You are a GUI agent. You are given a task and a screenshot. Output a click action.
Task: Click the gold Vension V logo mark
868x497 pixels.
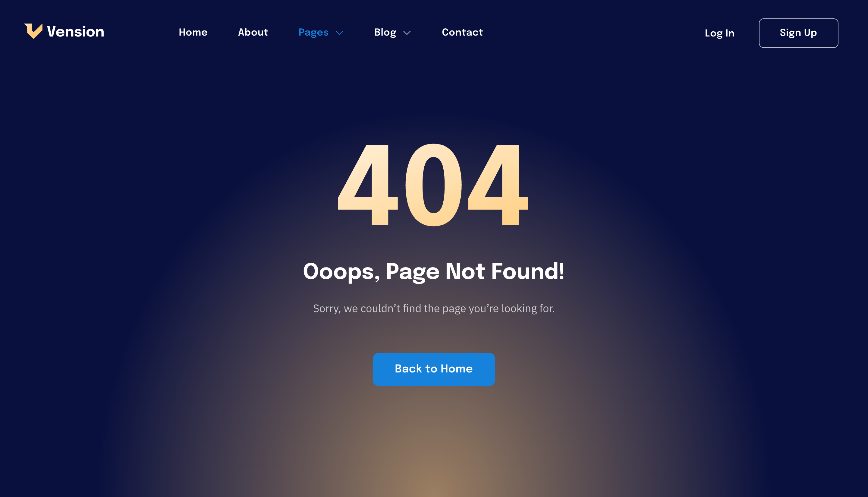tap(33, 31)
